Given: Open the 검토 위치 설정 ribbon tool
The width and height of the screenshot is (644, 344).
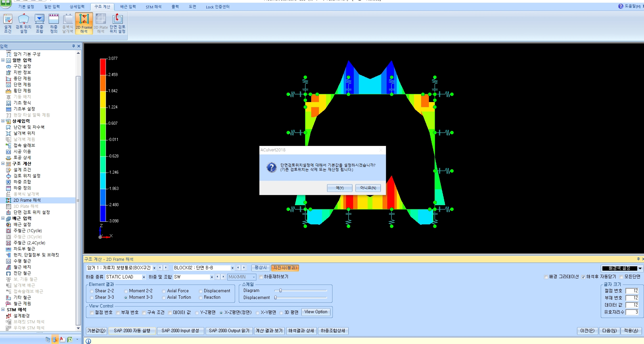Looking at the screenshot, I should click(23, 23).
